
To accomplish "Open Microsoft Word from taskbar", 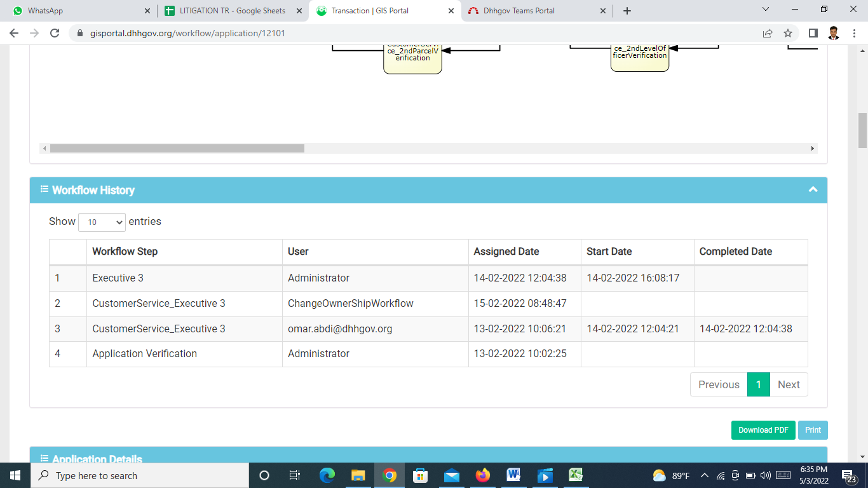I will [x=514, y=475].
